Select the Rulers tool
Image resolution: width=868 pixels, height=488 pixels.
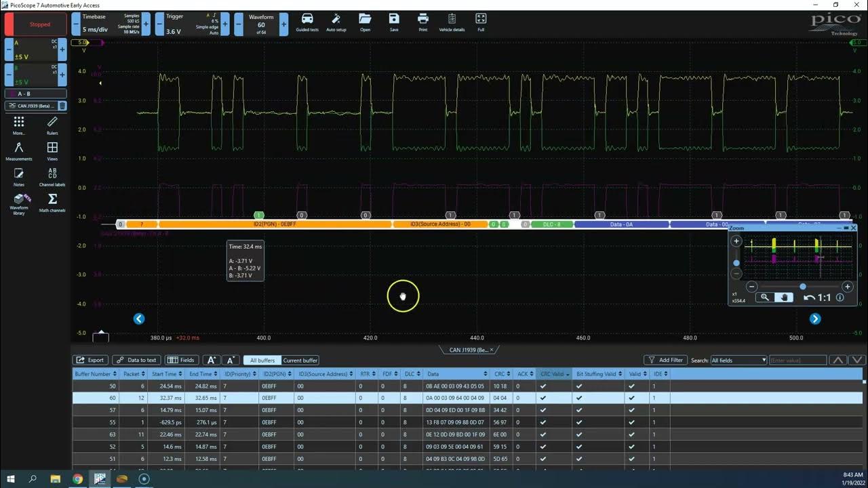52,125
